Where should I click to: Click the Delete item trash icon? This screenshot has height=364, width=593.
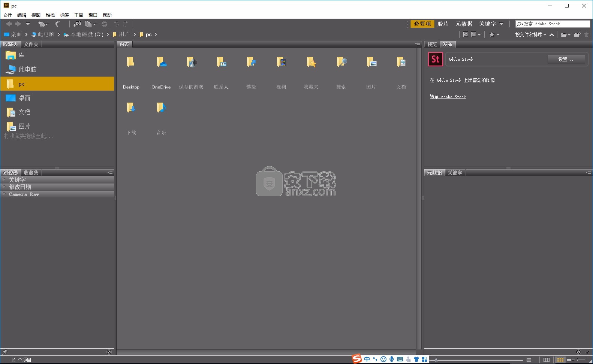(x=587, y=34)
